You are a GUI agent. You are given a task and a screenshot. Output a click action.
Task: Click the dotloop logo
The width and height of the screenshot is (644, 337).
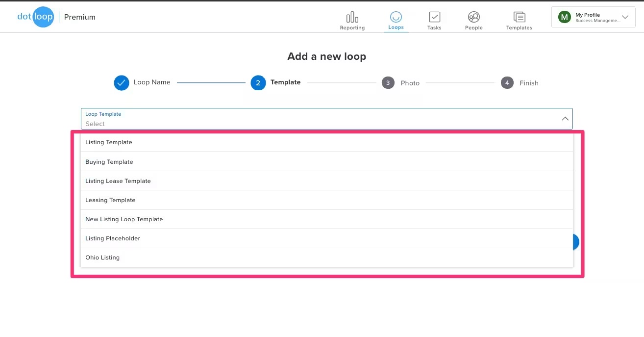point(35,17)
